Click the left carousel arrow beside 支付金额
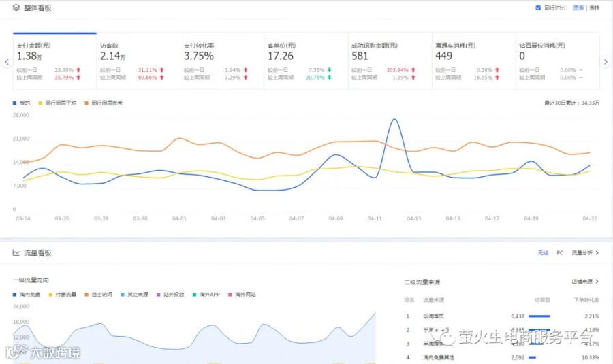 click(x=7, y=62)
